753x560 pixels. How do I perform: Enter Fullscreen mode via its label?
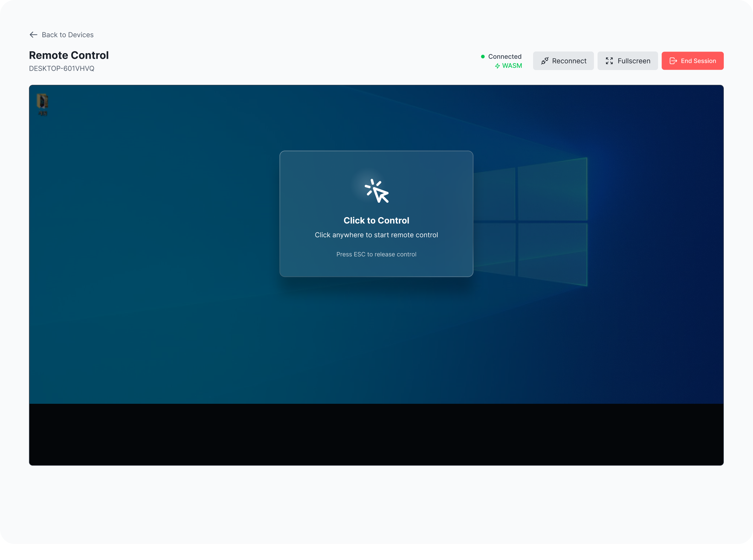[x=634, y=61]
